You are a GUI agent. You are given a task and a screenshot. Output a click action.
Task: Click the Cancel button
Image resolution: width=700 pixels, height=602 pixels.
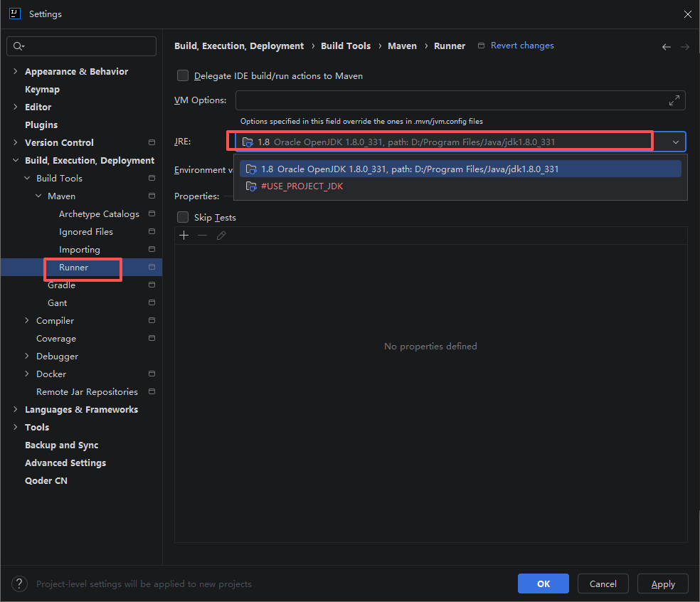pyautogui.click(x=603, y=583)
